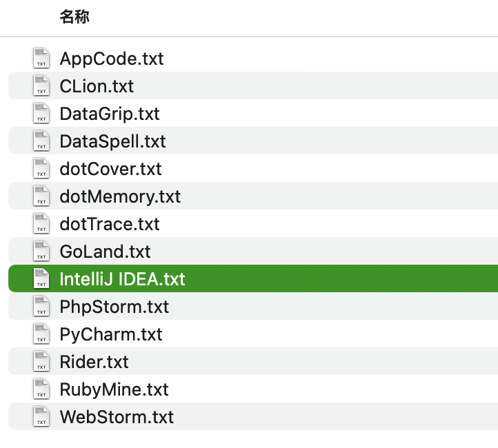Select the GoLand.txt file name
498x448 pixels.
[105, 252]
